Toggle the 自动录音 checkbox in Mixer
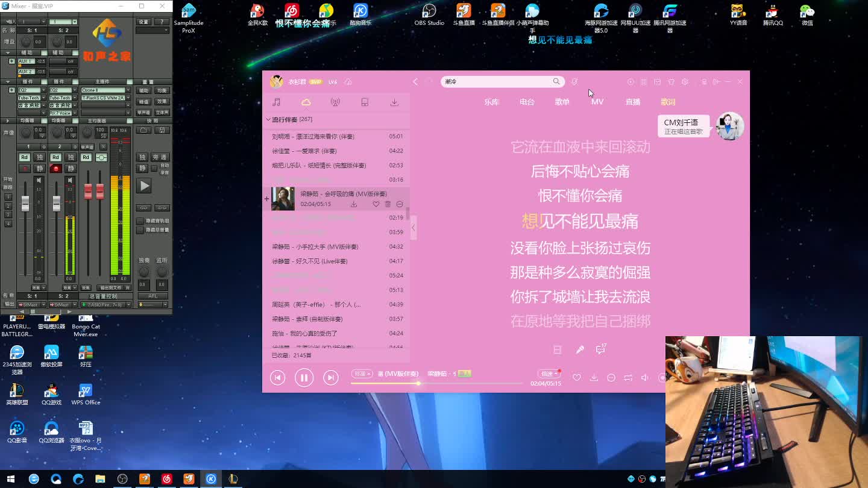 tap(154, 168)
